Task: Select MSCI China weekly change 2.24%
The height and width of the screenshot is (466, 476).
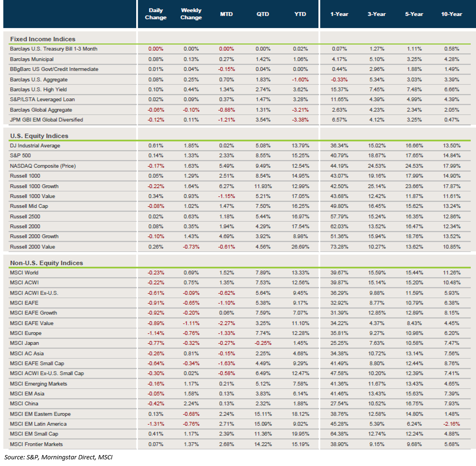Action: (x=191, y=404)
